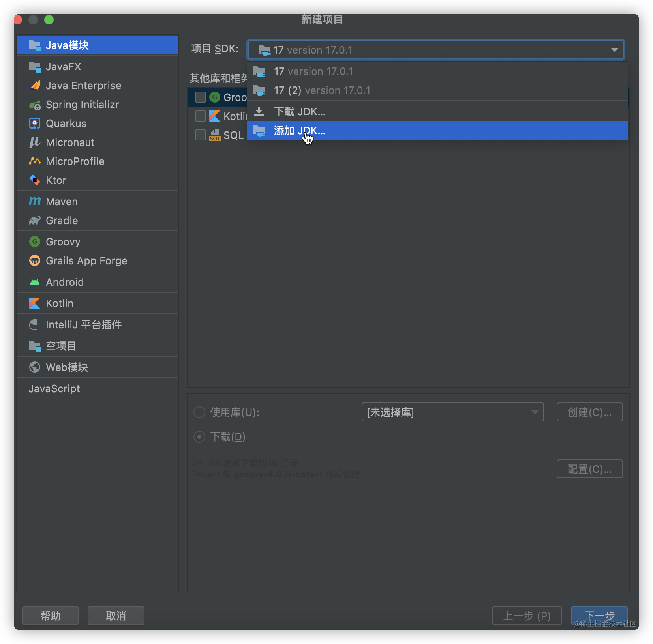Click the Maven m icon
Image resolution: width=653 pixels, height=644 pixels.
tap(35, 202)
